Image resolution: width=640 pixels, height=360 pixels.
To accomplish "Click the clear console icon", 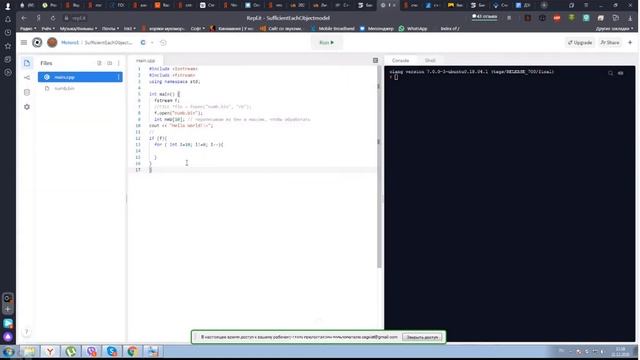I will (x=621, y=73).
